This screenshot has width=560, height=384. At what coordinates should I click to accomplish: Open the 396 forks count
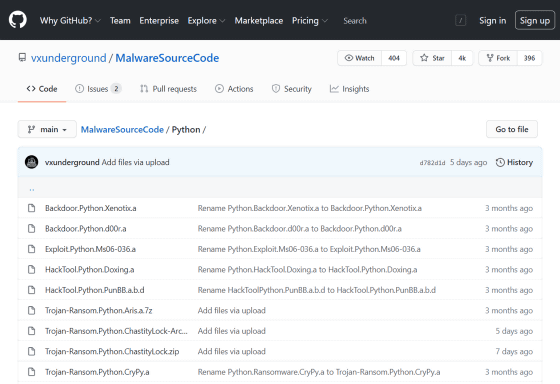point(530,58)
